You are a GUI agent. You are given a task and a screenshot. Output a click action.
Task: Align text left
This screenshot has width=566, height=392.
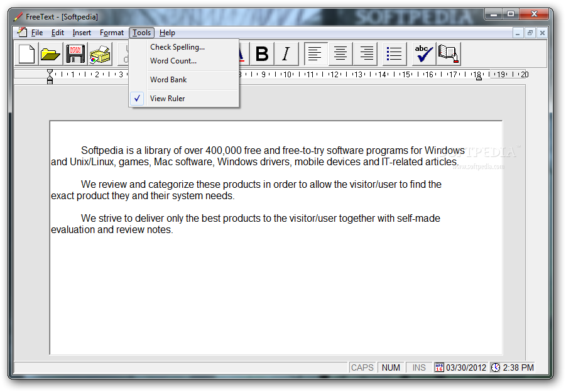point(315,54)
